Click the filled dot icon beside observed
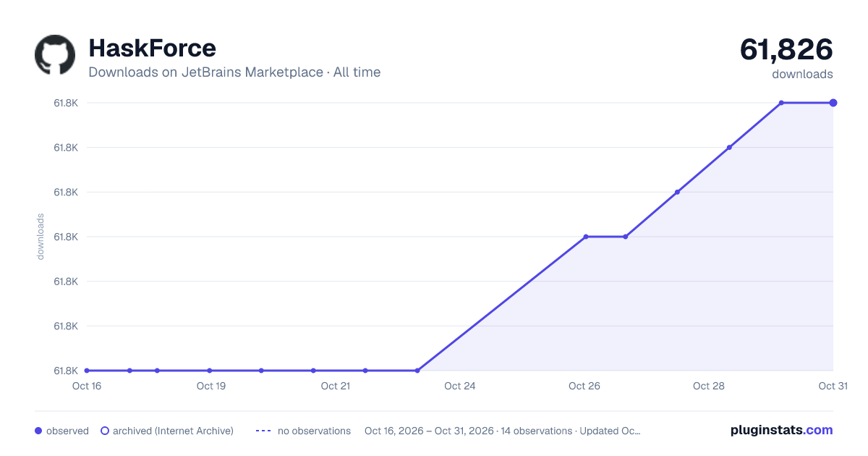Image resolution: width=868 pixels, height=456 pixels. click(38, 431)
